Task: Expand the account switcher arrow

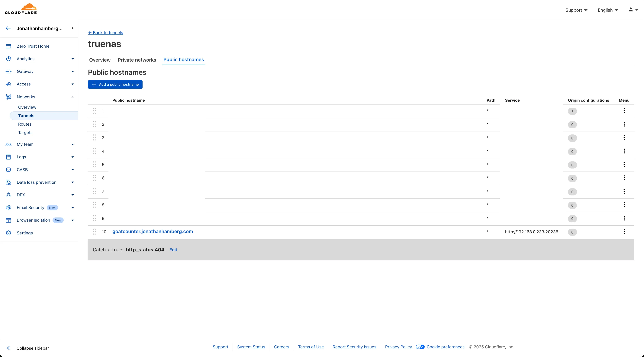Action: 73,28
